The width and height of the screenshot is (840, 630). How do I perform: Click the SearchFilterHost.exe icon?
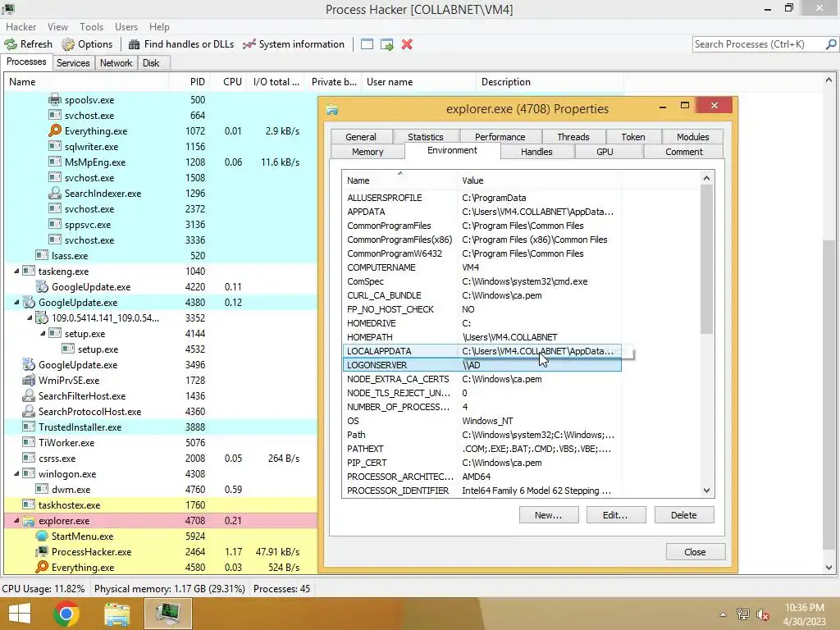(29, 396)
